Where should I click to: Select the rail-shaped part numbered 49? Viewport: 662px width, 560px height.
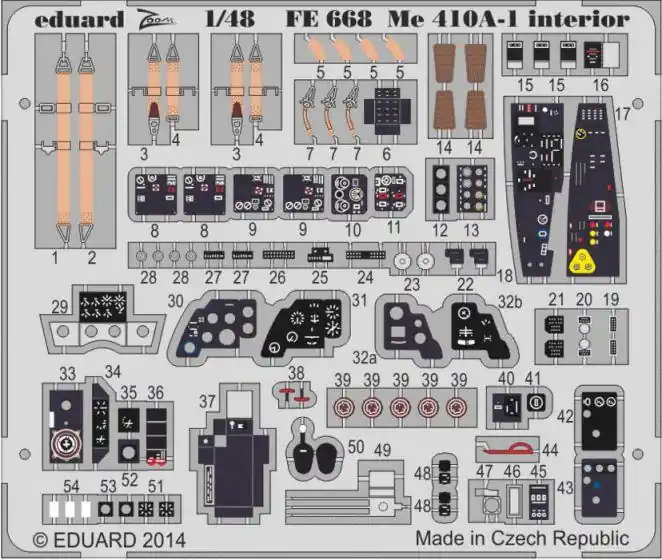348,492
